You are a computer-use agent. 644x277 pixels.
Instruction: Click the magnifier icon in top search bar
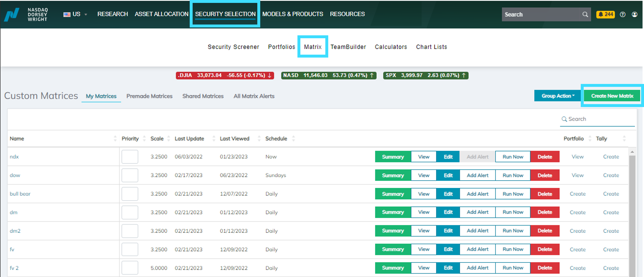(x=585, y=15)
